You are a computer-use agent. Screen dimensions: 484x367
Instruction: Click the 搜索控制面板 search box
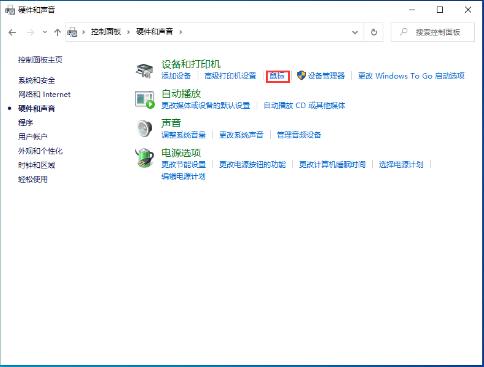[x=433, y=32]
